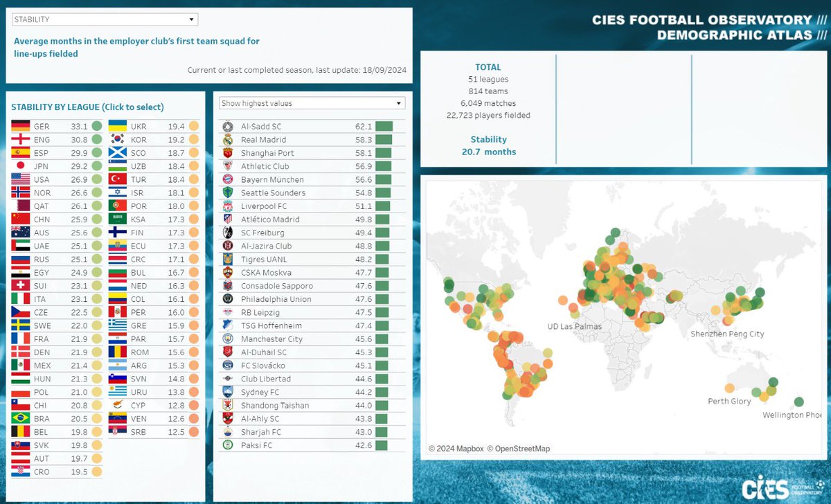
Task: Click the Norway flag icon
Action: [x=21, y=193]
